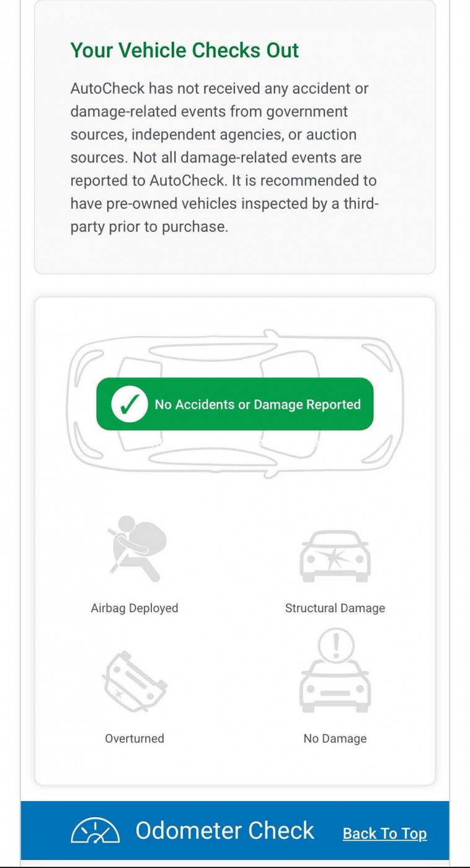Tap the exclamation mark bubble above the car
The height and width of the screenshot is (868, 470).
(x=335, y=645)
